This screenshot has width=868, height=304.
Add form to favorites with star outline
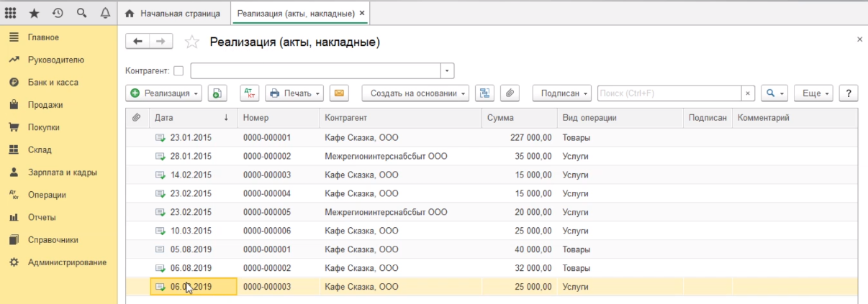(191, 42)
